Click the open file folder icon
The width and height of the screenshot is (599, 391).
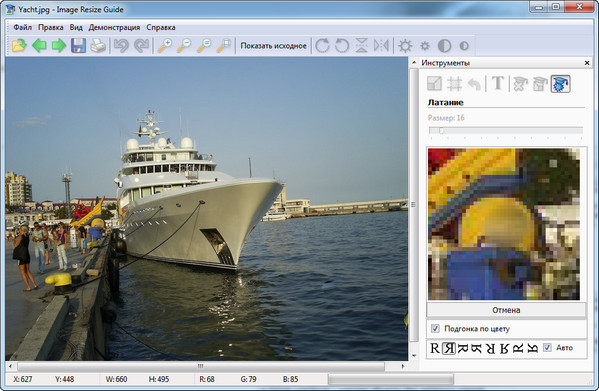[19, 46]
